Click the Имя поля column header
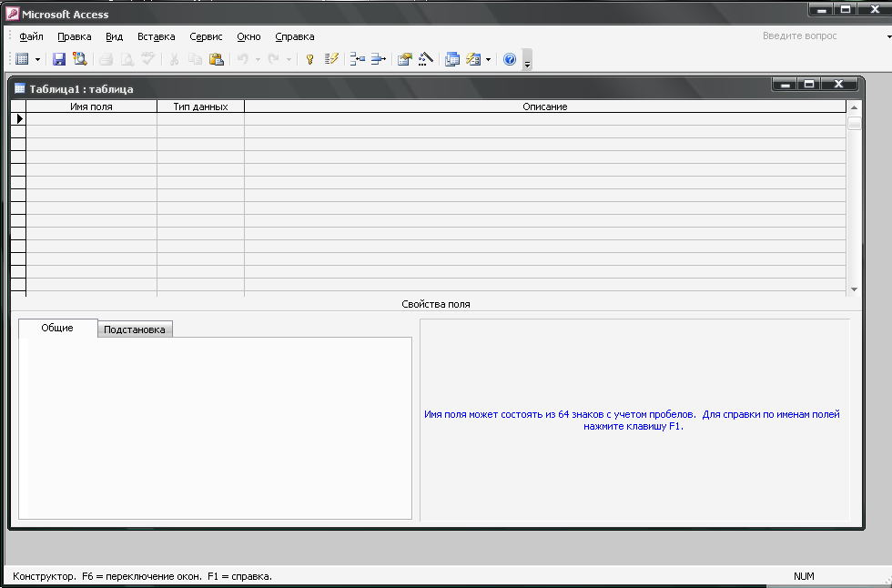The height and width of the screenshot is (588, 892). tap(91, 106)
